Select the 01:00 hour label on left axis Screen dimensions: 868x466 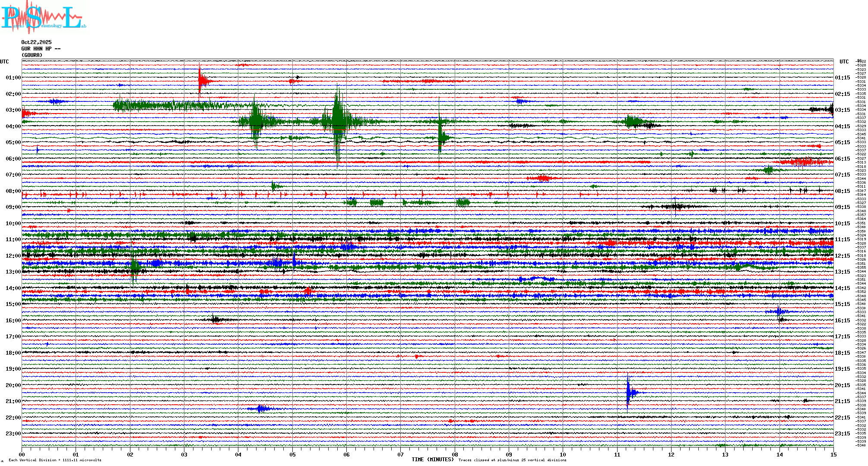coord(13,78)
